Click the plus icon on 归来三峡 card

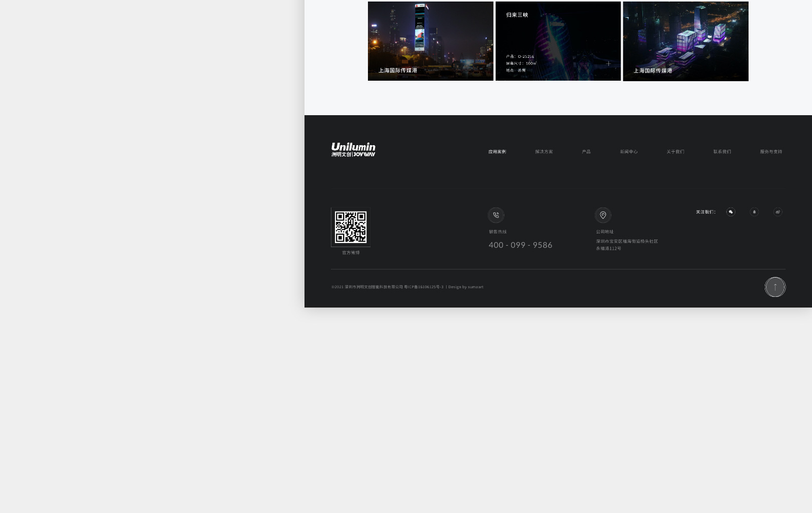pyautogui.click(x=608, y=63)
